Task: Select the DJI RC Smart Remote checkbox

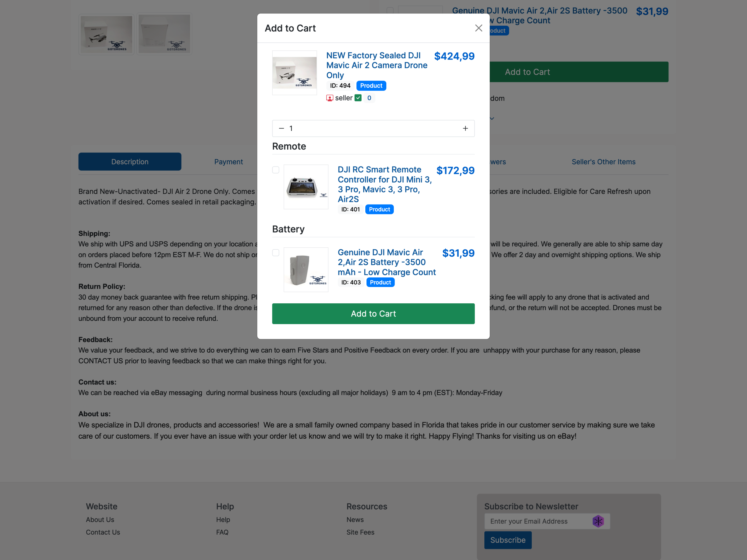Action: (x=275, y=170)
